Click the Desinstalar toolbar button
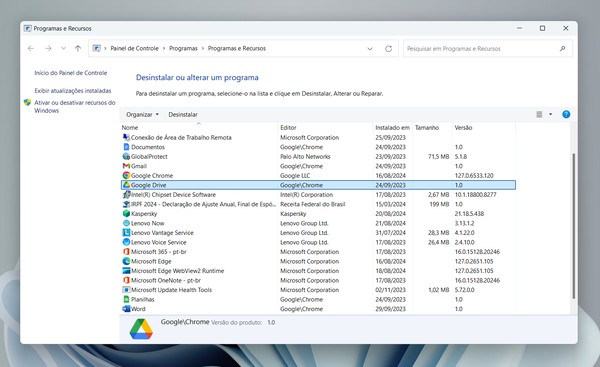The height and width of the screenshot is (367, 600). pos(183,114)
